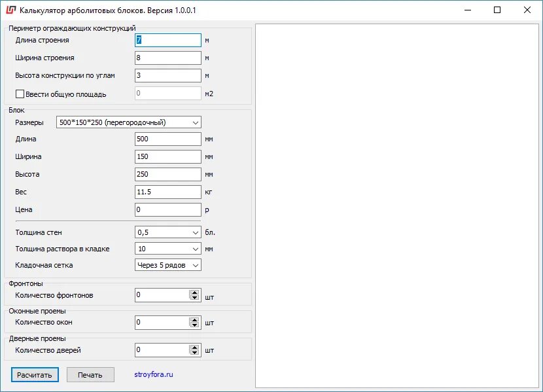
Task: Click the block 'Ширина' field showing 150
Action: point(168,156)
